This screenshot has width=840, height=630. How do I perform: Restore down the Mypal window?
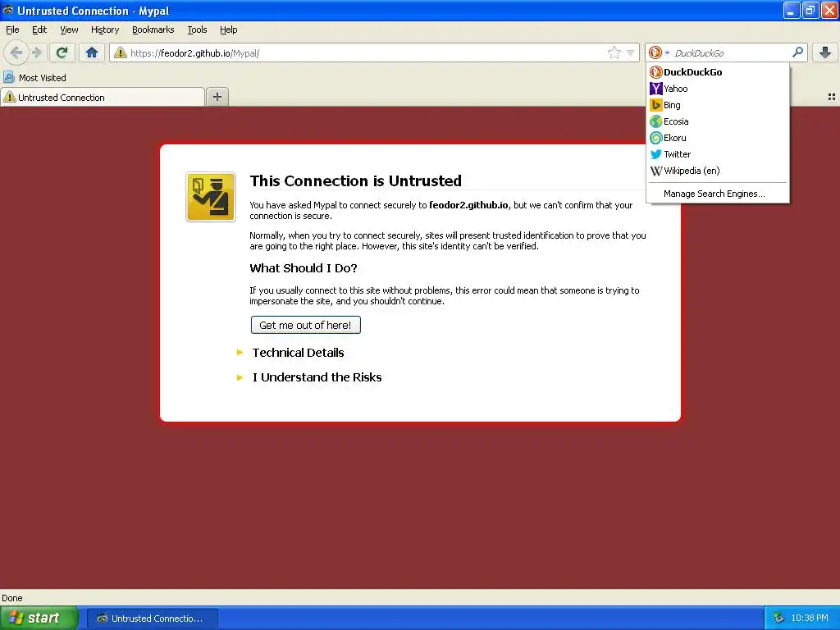coord(810,10)
